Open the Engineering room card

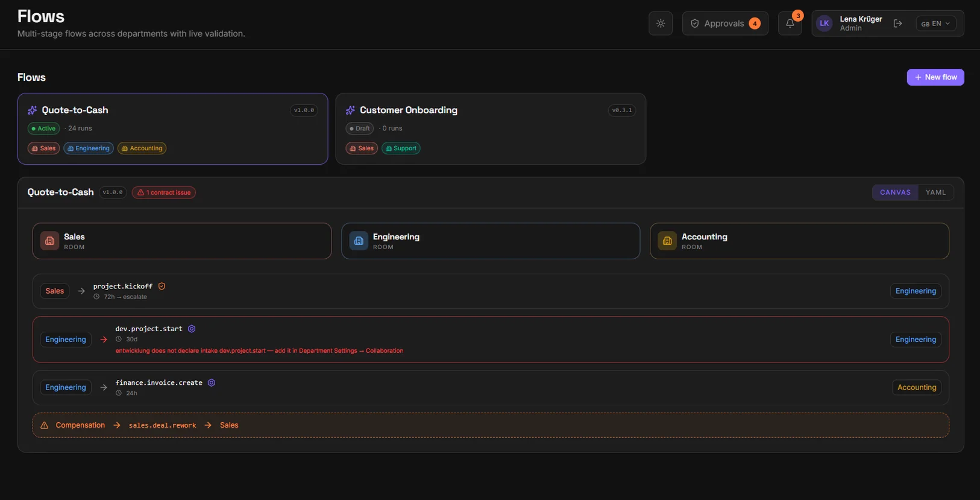(491, 241)
